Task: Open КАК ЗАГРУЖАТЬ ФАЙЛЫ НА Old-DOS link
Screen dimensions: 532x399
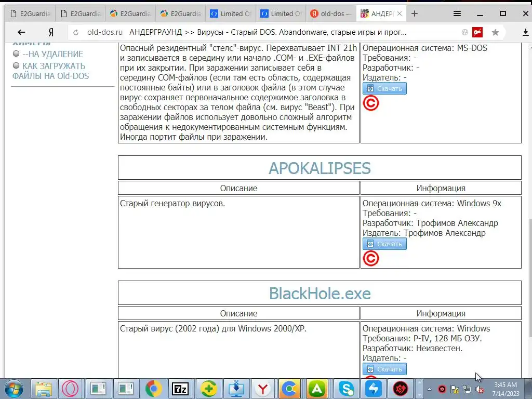Action: point(50,71)
